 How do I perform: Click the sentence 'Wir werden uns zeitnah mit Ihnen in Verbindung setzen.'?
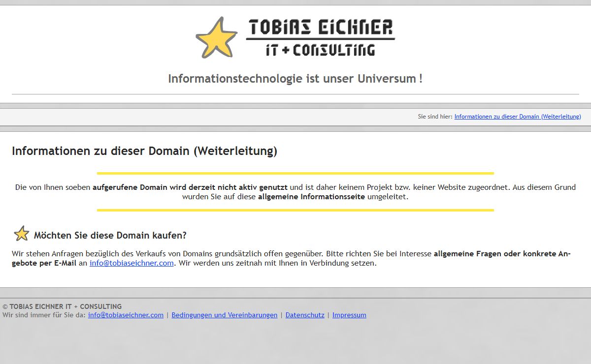277,263
